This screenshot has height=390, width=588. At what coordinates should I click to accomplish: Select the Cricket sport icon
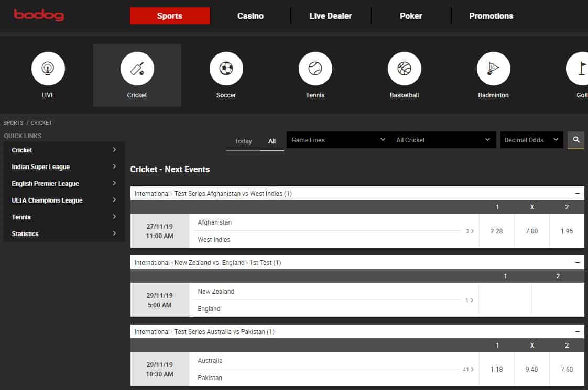(x=137, y=69)
